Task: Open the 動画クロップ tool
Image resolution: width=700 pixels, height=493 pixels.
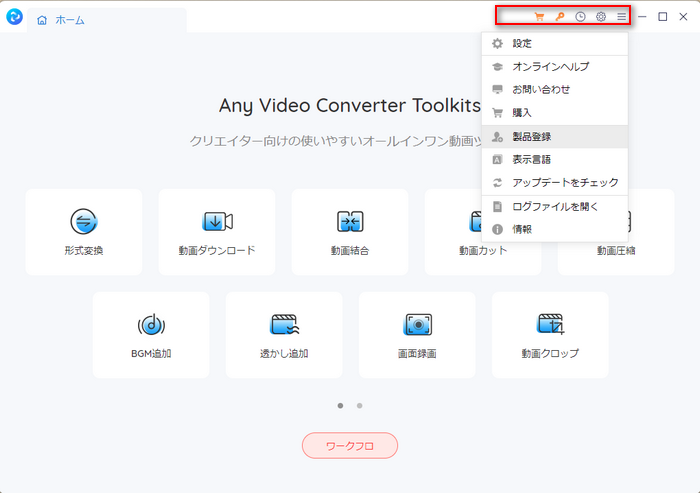Action: (x=550, y=335)
